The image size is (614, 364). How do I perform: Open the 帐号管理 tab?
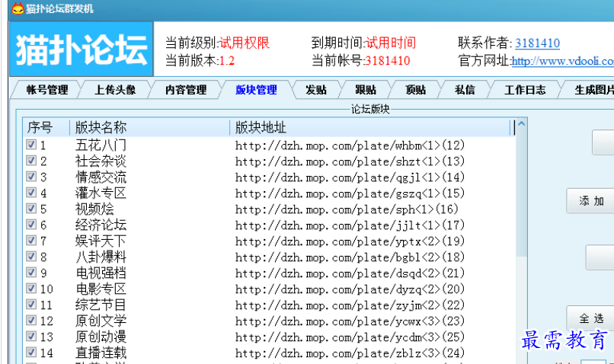pyautogui.click(x=47, y=90)
